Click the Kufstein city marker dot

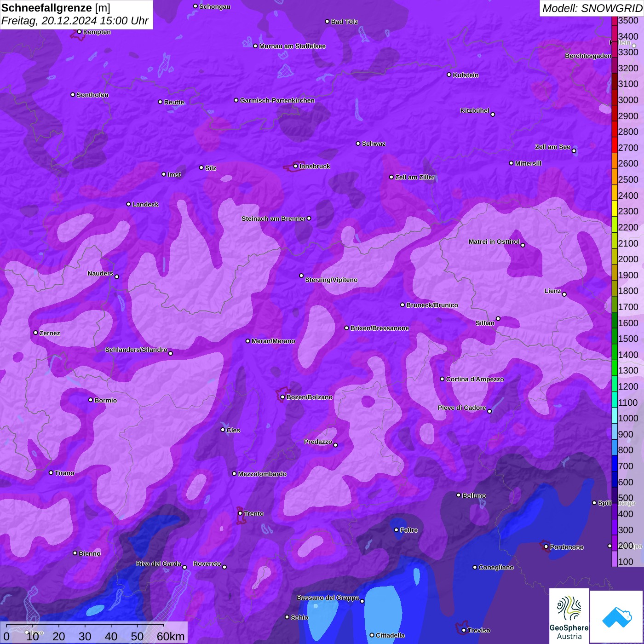click(449, 75)
